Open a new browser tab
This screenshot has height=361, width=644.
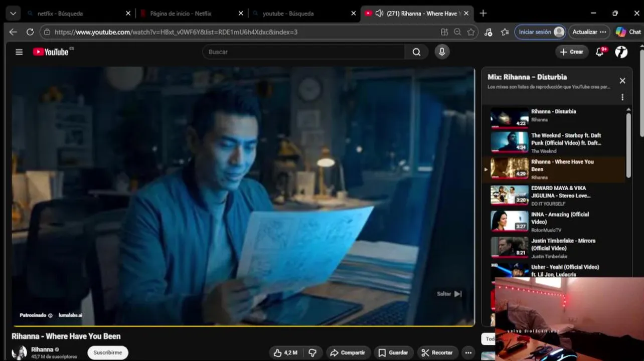tap(483, 14)
